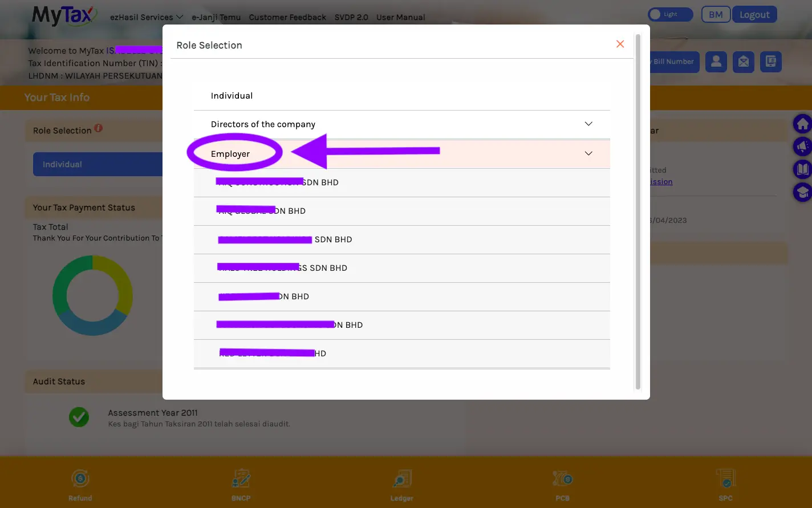Image resolution: width=812 pixels, height=508 pixels.
Task: Click the user profile icon button
Action: coord(716,62)
